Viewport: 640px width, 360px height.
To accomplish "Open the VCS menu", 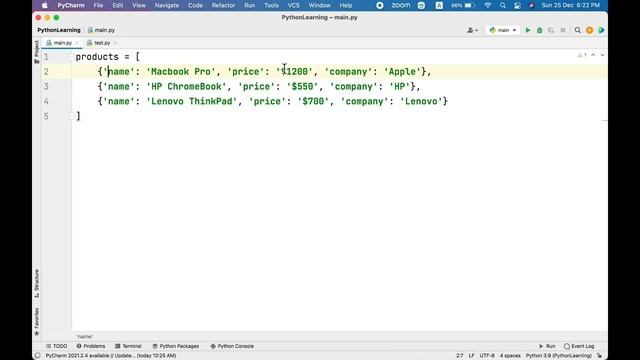I will (293, 5).
